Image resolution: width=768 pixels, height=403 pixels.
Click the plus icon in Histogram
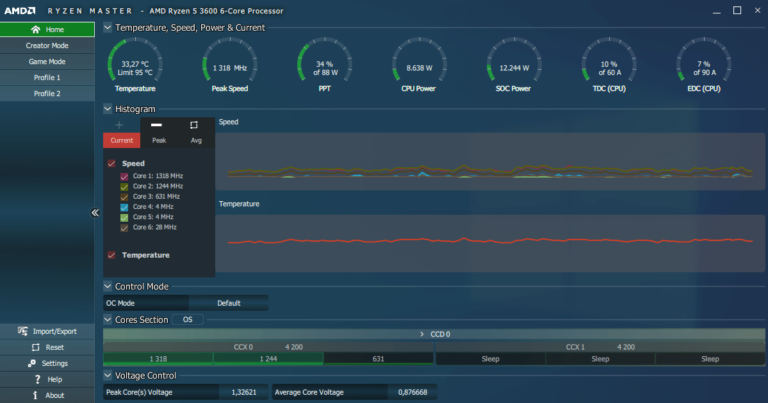pyautogui.click(x=120, y=125)
